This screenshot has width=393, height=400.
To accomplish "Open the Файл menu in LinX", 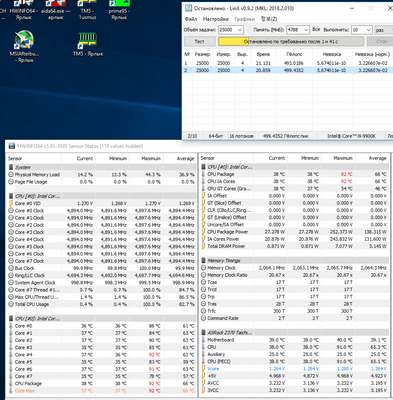I will pyautogui.click(x=191, y=19).
